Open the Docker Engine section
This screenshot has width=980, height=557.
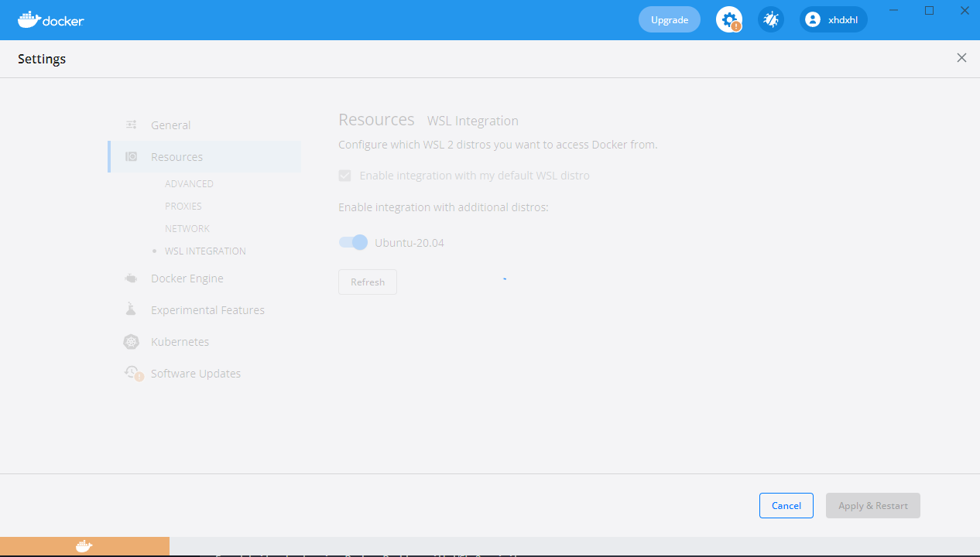tap(205, 278)
